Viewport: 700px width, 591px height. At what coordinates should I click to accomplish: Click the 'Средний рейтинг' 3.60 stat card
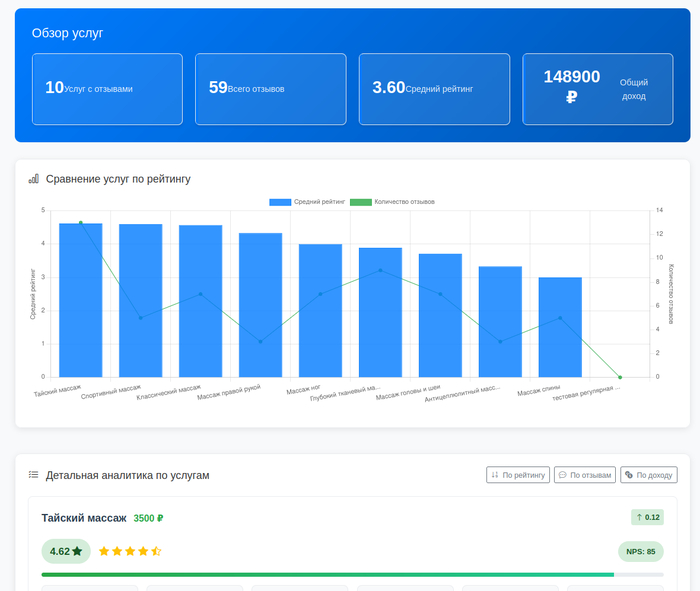click(x=434, y=89)
